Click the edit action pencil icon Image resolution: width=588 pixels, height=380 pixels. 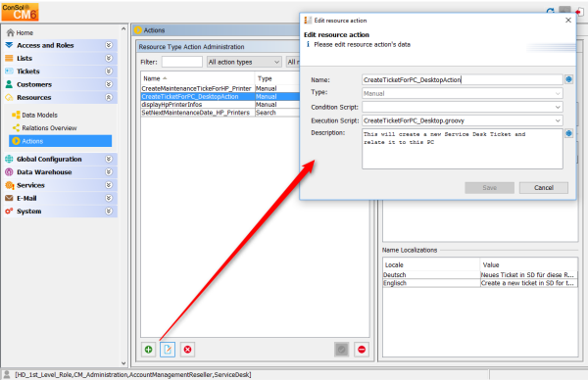click(x=168, y=350)
